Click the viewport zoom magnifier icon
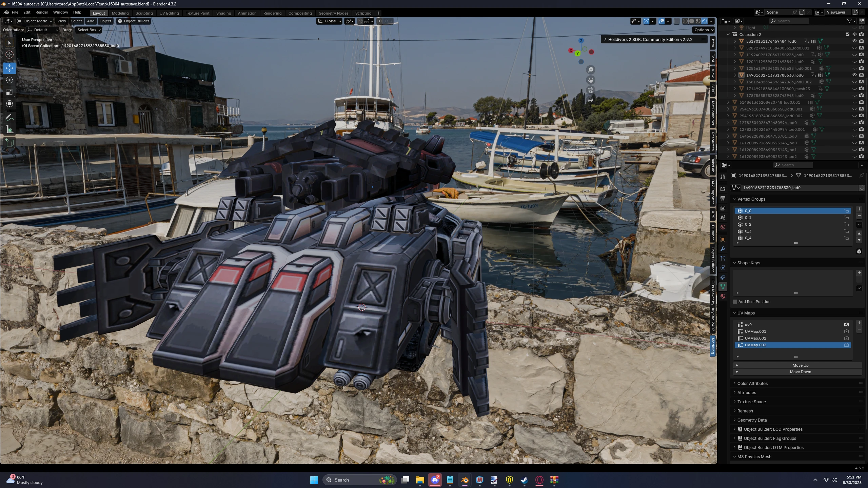The image size is (868, 488). 591,70
